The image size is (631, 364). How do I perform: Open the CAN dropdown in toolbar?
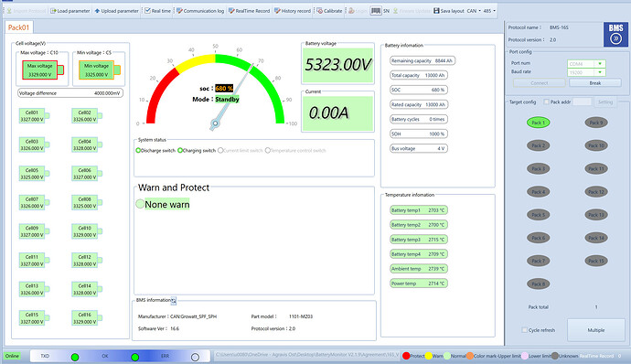474,11
